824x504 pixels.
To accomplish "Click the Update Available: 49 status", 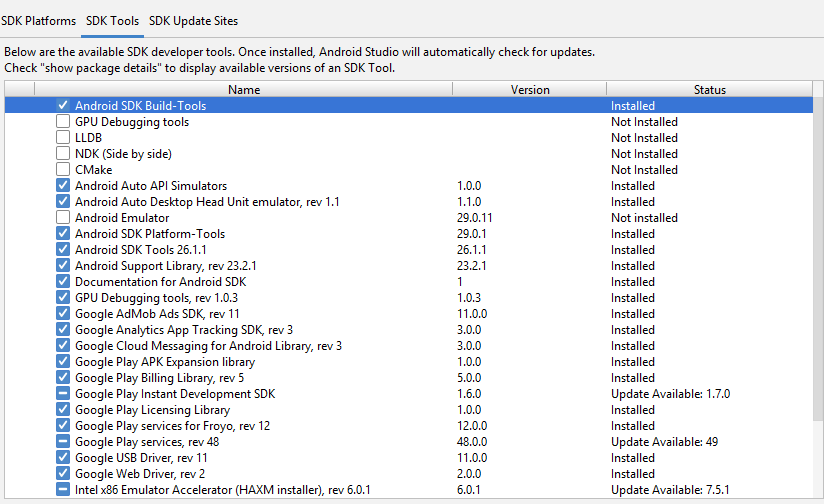I will click(x=664, y=442).
